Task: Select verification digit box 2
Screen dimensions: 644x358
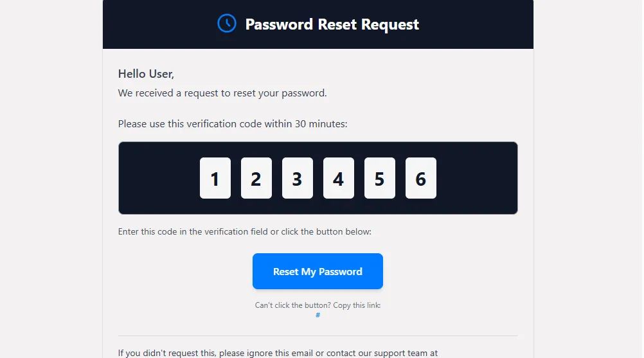Action: (256, 178)
